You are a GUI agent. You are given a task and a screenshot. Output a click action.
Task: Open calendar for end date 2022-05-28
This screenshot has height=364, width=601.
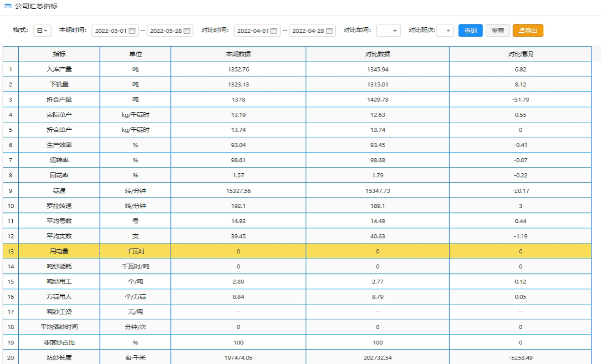tap(188, 31)
